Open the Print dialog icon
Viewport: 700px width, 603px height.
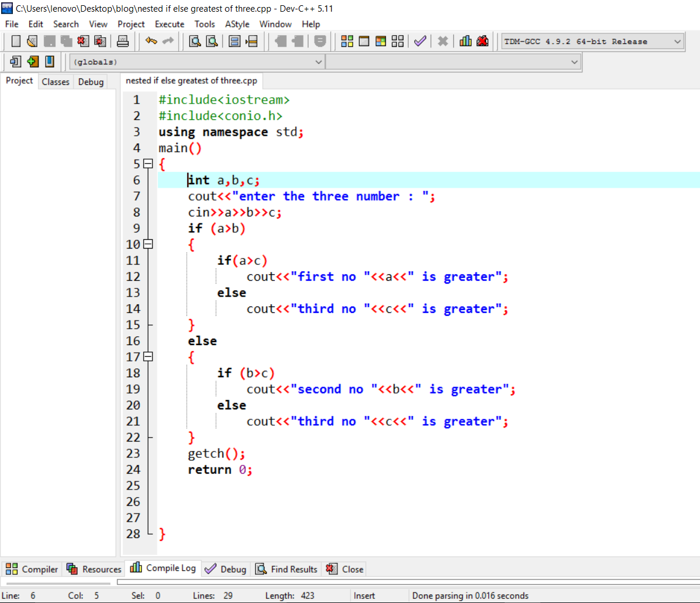[122, 41]
